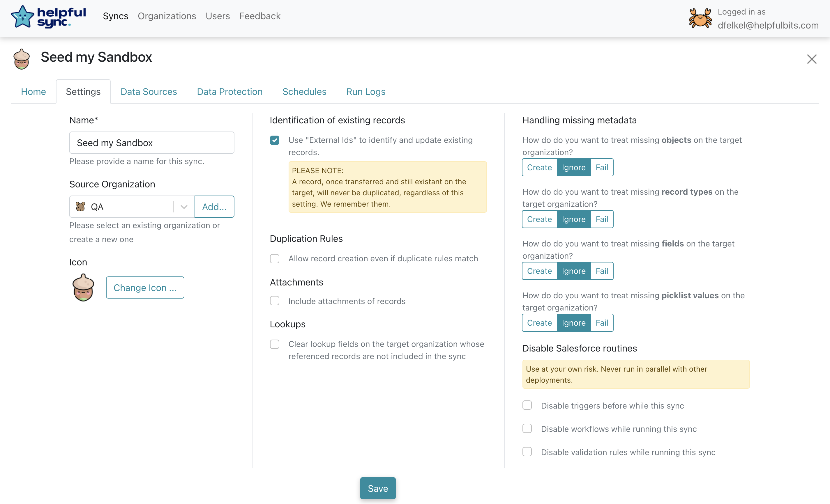Open the Organizations menu
The width and height of the screenshot is (830, 504).
(x=167, y=16)
